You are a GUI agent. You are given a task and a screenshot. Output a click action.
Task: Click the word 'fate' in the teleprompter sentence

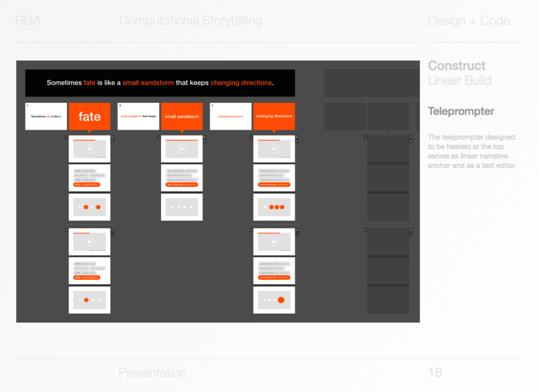89,83
